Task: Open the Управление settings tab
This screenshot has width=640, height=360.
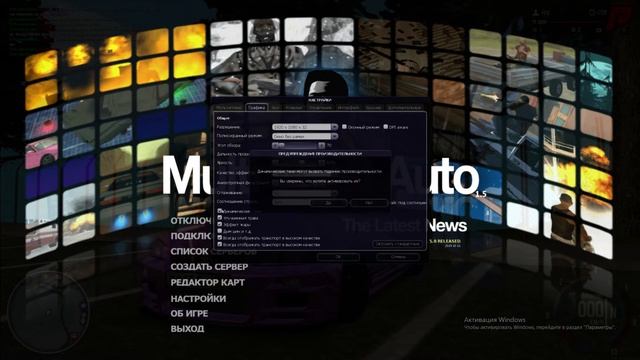Action: click(x=320, y=108)
